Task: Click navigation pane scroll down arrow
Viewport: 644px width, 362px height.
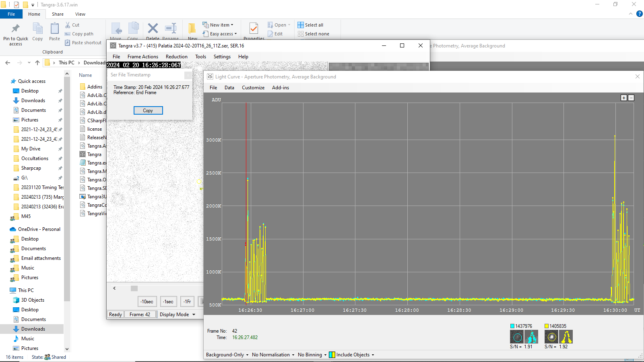Action: pos(67,349)
